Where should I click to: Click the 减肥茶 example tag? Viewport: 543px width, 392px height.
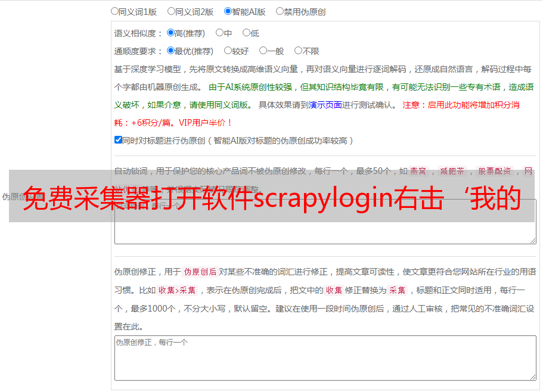pos(452,171)
